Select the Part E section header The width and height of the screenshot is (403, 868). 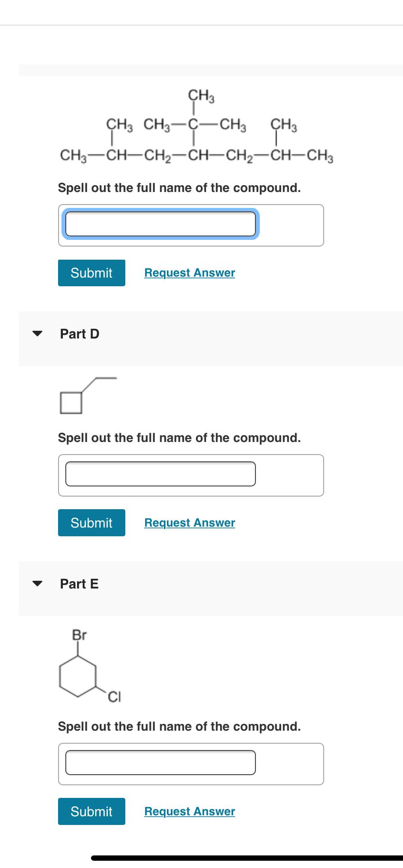(x=79, y=584)
